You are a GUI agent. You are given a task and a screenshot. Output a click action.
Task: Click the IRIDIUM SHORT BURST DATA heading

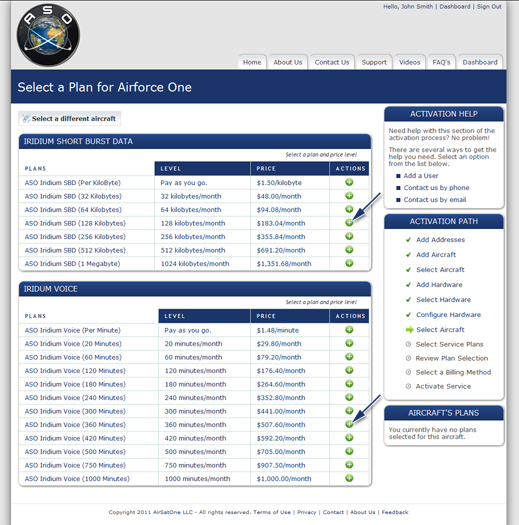tap(78, 142)
